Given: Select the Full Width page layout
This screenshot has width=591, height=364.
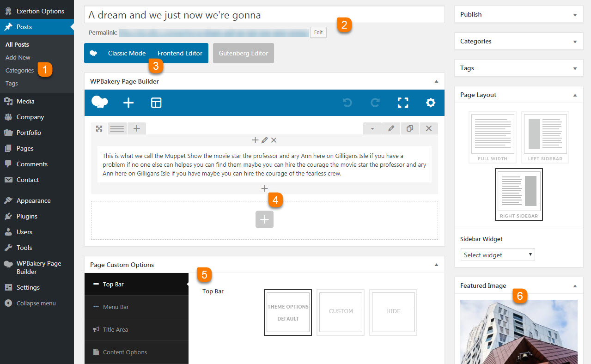Looking at the screenshot, I should (x=493, y=137).
